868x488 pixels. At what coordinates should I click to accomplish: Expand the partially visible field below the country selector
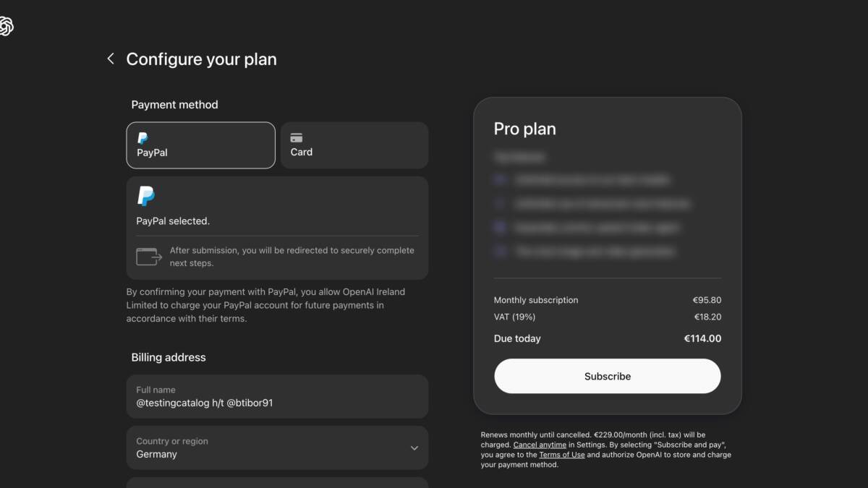click(277, 483)
